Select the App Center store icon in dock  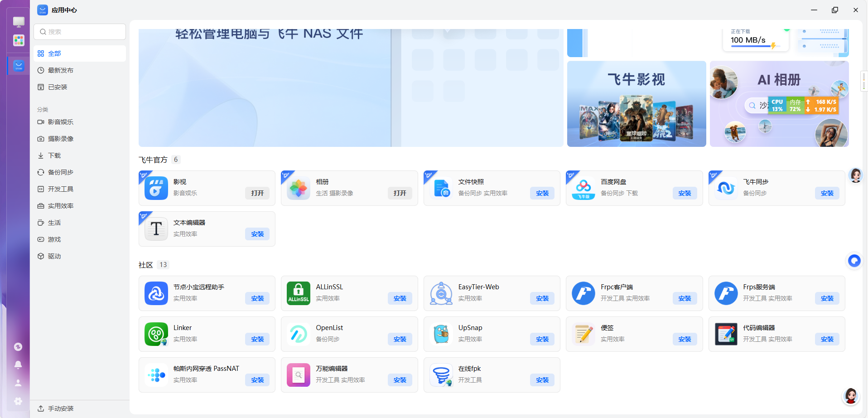[19, 66]
